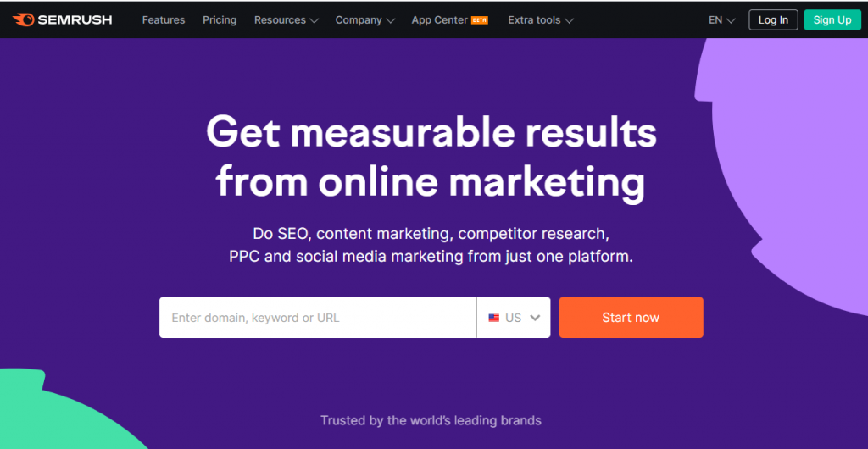The image size is (868, 449).
Task: Focus the domain, keyword or URL field
Action: pyautogui.click(x=318, y=318)
